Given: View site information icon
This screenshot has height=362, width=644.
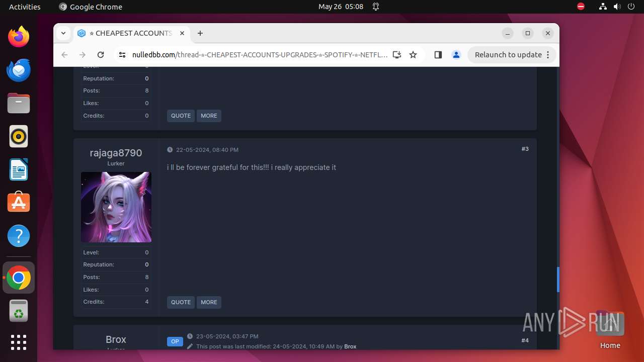Looking at the screenshot, I should [122, 55].
